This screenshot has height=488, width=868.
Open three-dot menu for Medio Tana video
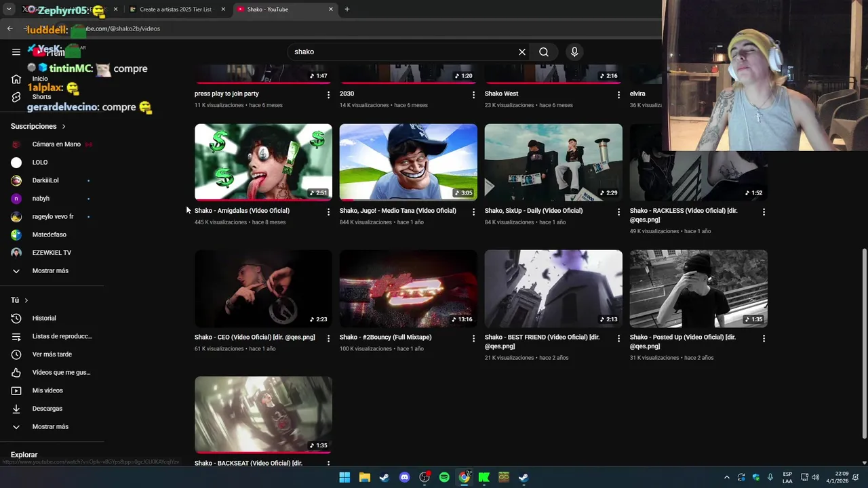(473, 212)
